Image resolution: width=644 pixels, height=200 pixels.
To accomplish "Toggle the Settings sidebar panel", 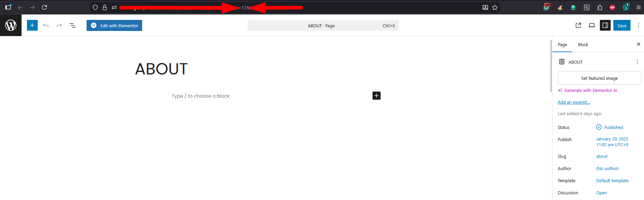I will 605,25.
